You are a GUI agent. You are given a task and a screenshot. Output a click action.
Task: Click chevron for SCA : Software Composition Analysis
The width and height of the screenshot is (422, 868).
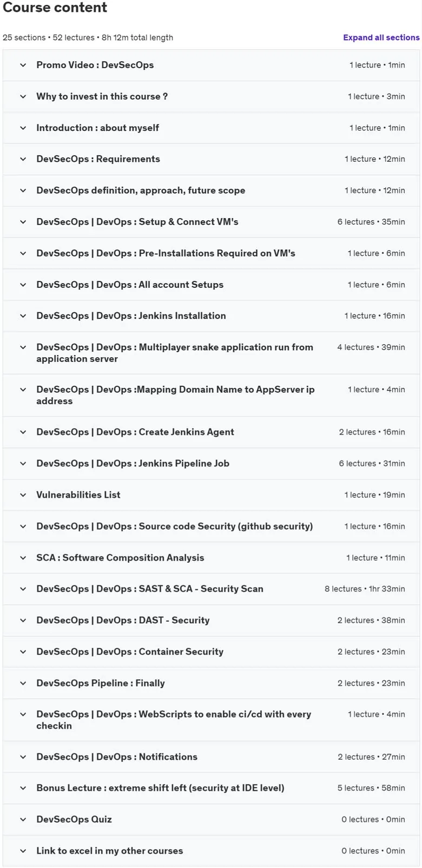(23, 557)
